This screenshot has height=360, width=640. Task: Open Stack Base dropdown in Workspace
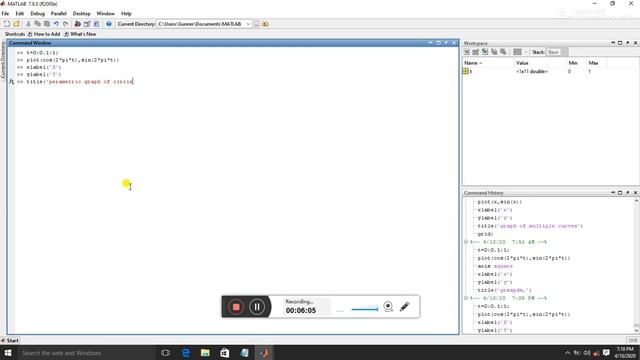(x=557, y=52)
